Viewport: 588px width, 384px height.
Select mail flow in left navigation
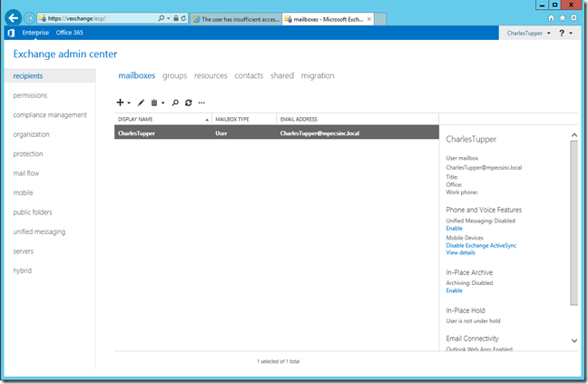pyautogui.click(x=27, y=173)
